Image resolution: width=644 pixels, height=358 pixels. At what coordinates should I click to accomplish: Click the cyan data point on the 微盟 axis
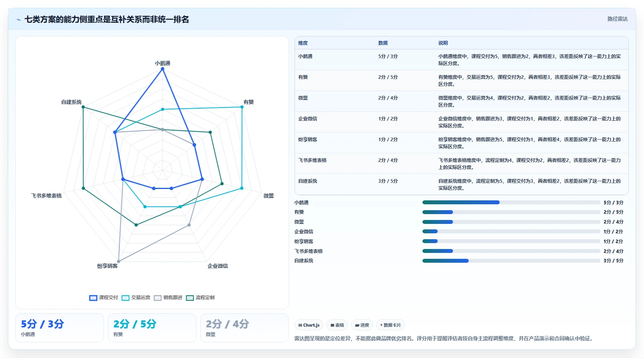(242, 188)
